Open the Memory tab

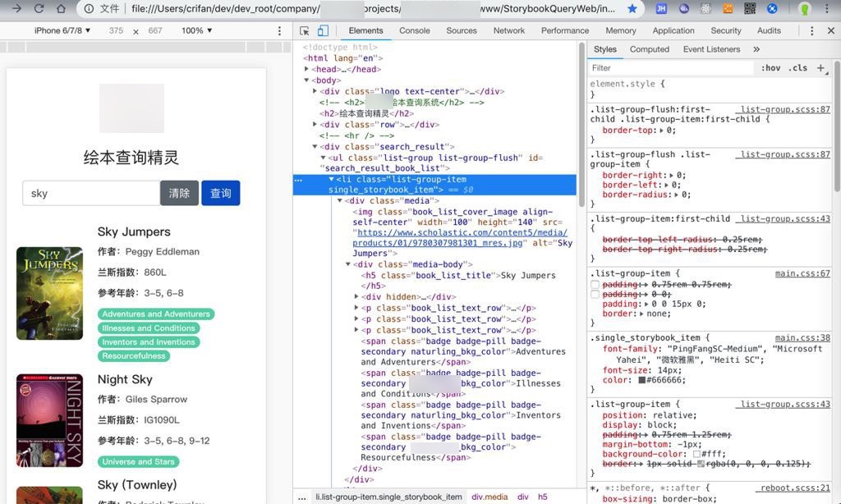tap(621, 30)
